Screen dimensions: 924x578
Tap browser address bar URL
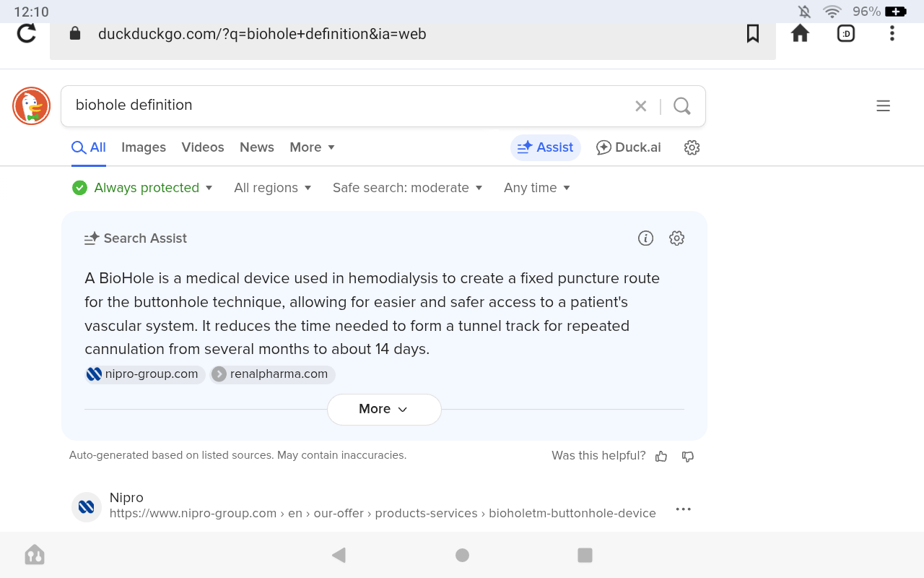[262, 34]
